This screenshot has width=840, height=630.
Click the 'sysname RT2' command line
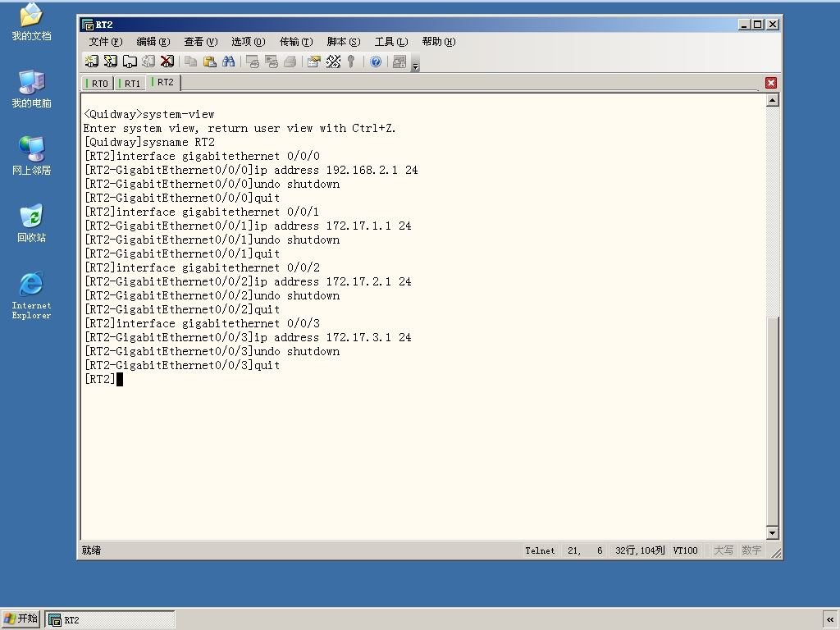(149, 143)
